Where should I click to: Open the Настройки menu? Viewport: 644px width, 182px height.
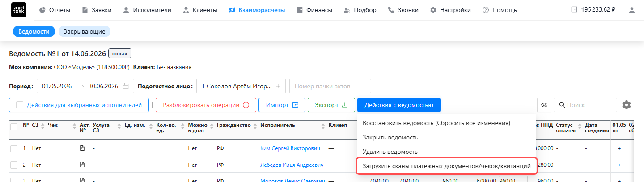click(450, 10)
